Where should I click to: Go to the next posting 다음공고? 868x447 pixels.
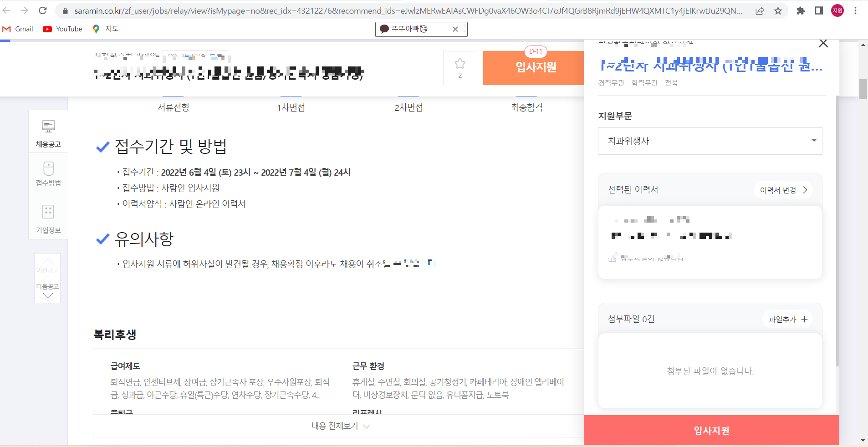[x=47, y=290]
